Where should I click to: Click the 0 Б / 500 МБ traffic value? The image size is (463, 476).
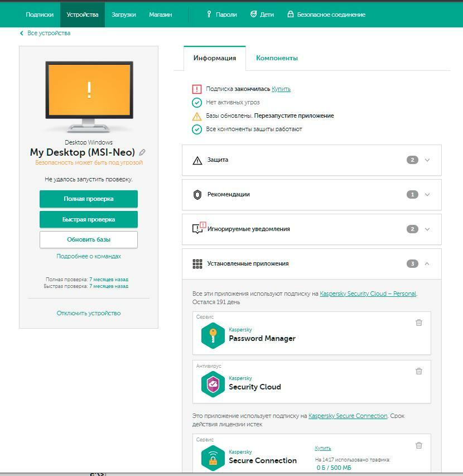(x=334, y=468)
